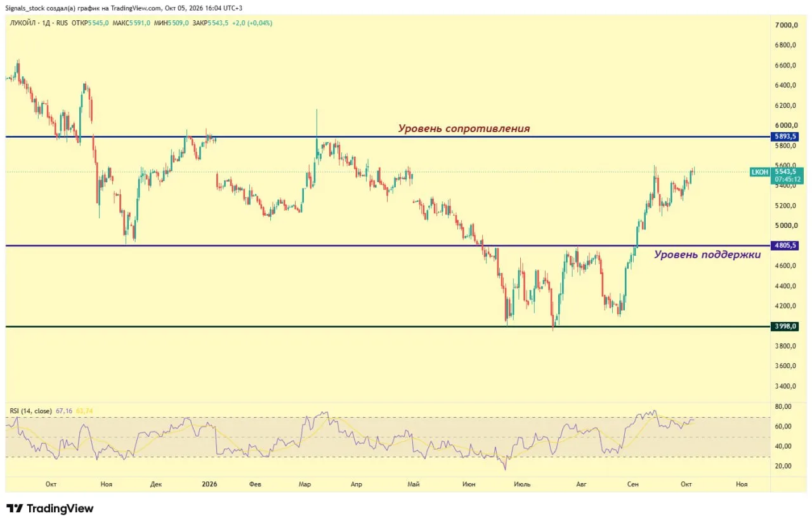
Task: Click the '2026' label on the time axis
Action: click(x=209, y=484)
